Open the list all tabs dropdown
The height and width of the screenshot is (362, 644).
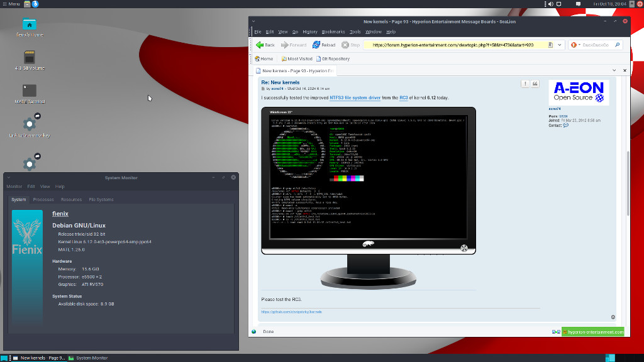click(614, 70)
